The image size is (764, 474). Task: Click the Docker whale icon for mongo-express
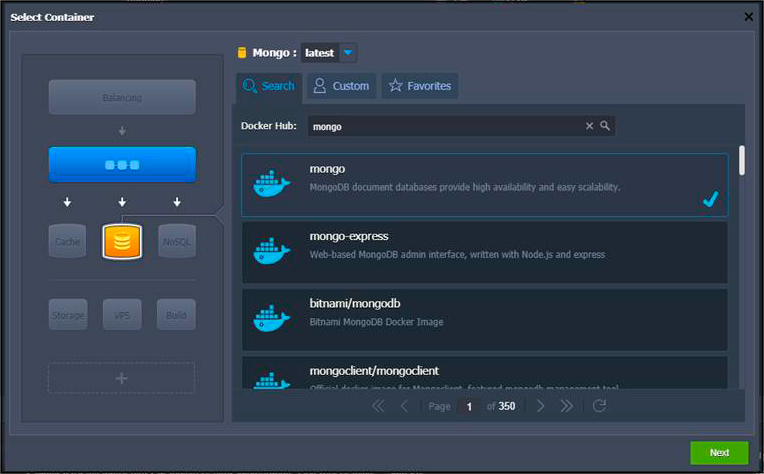click(x=271, y=251)
